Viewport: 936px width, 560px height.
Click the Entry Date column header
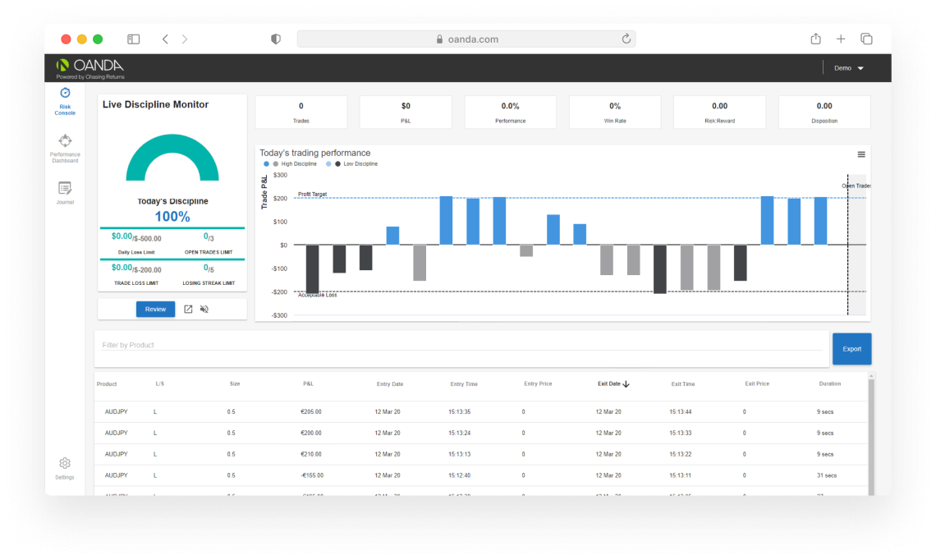coord(388,384)
